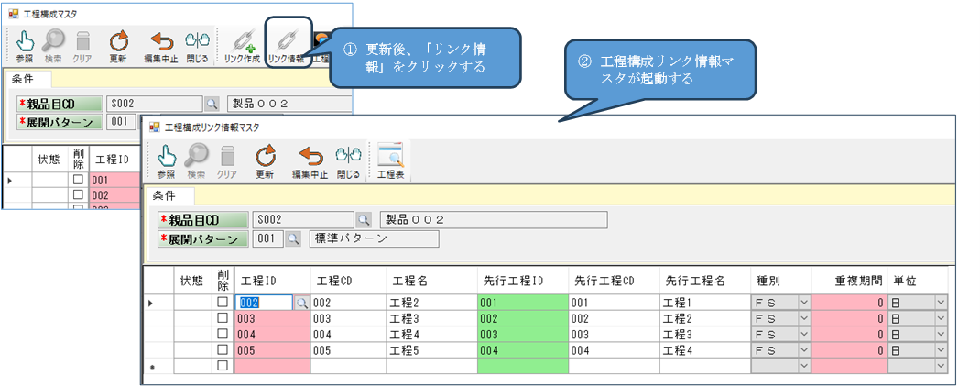Image resolution: width=980 pixels, height=387 pixels.
Task: Click 閉じる in the 工程構成リンク情報マスタ toolbar
Action: click(x=348, y=159)
